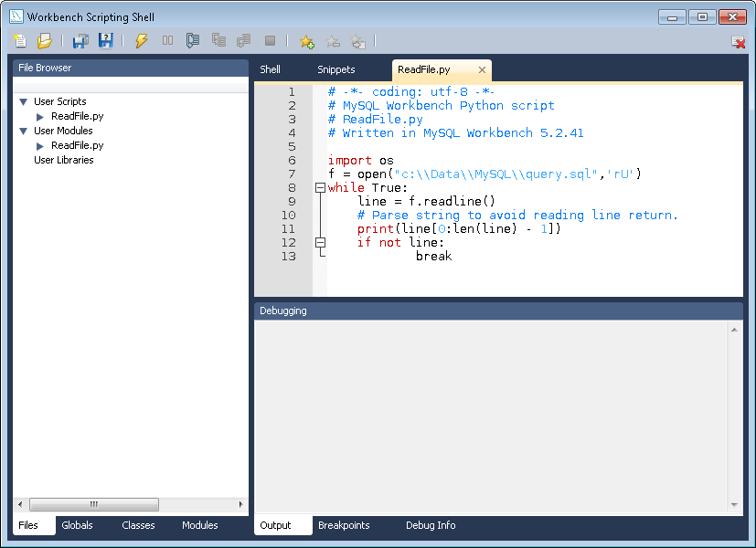Open a script file with folder icon
The height and width of the screenshot is (548, 756).
tap(44, 41)
